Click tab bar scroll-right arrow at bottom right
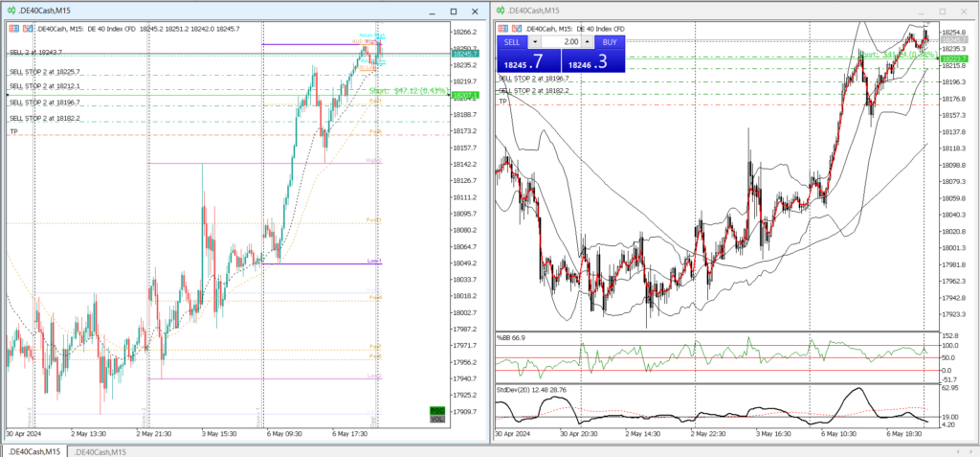980x457 pixels. coord(970,451)
